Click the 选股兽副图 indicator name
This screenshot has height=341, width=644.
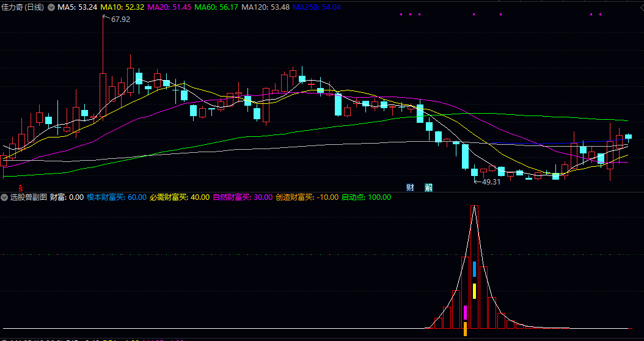[x=29, y=197]
